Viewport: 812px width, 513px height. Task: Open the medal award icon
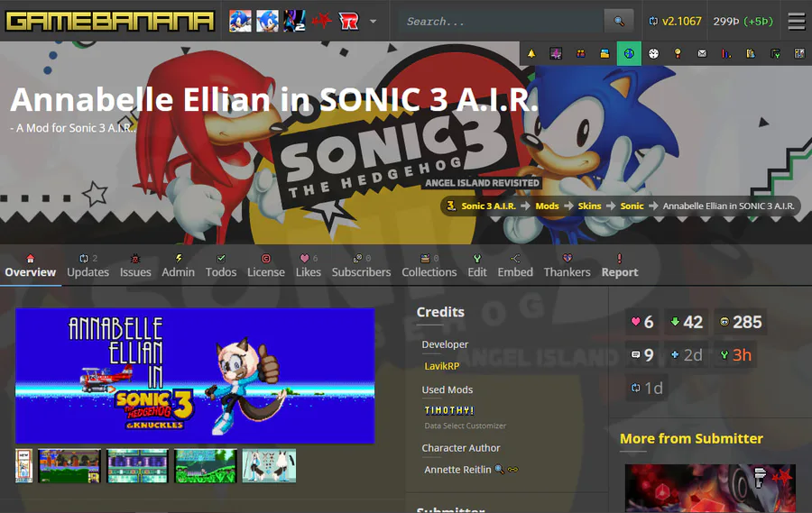click(x=678, y=54)
